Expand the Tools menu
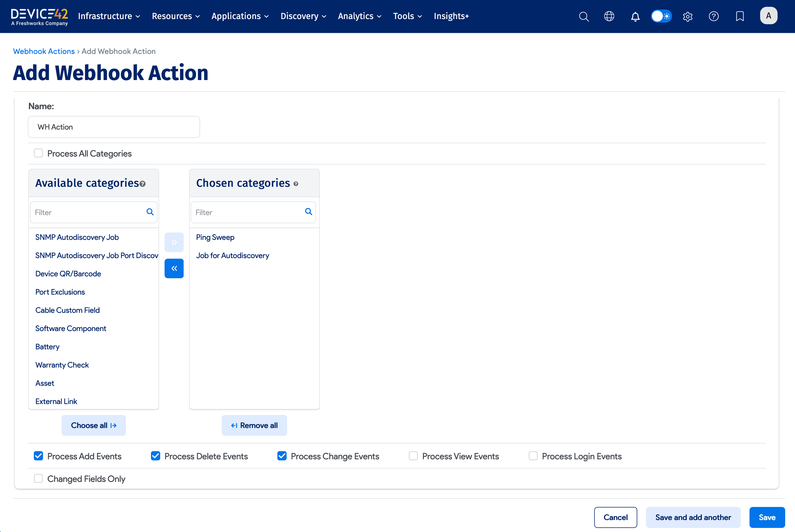795x532 pixels. click(407, 16)
